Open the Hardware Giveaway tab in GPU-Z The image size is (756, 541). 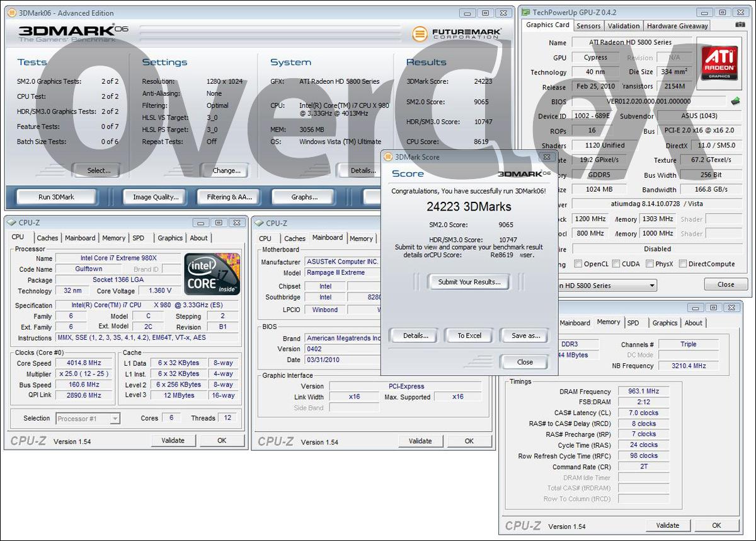[x=677, y=26]
